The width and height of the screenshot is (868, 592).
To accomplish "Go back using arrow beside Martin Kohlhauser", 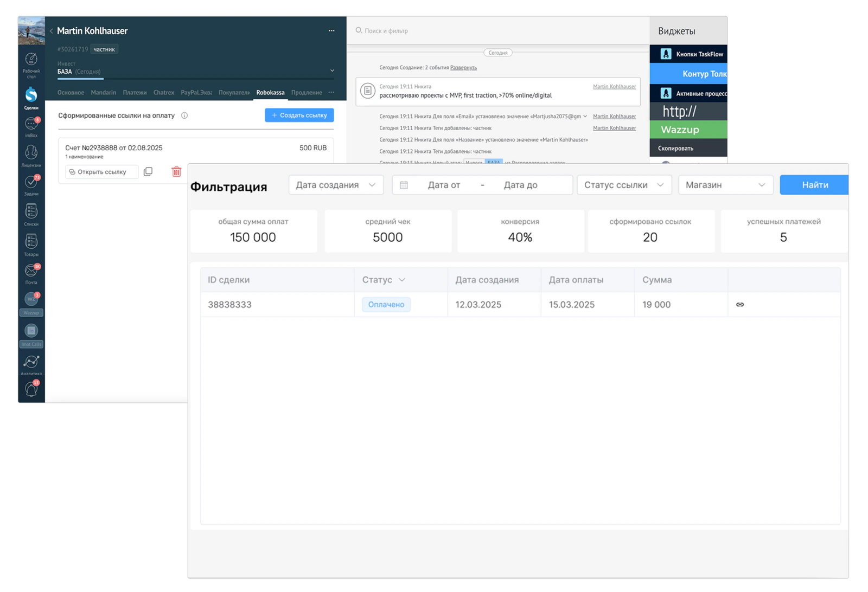I will pos(52,31).
